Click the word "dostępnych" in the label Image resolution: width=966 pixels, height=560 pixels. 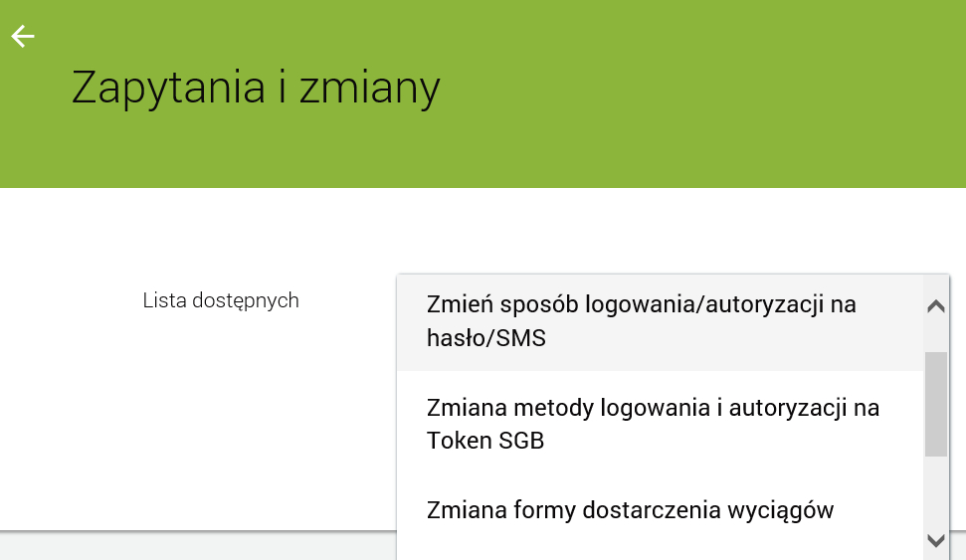coord(253,300)
